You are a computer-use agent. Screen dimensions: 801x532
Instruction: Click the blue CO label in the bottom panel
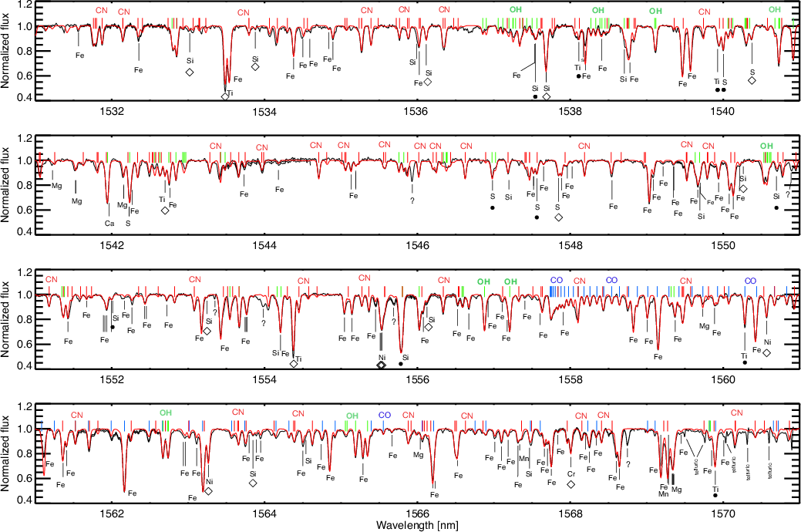click(x=385, y=416)
